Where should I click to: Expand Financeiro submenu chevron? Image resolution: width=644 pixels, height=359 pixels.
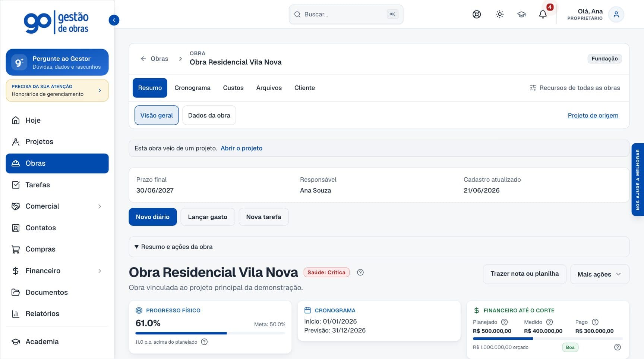tap(100, 271)
